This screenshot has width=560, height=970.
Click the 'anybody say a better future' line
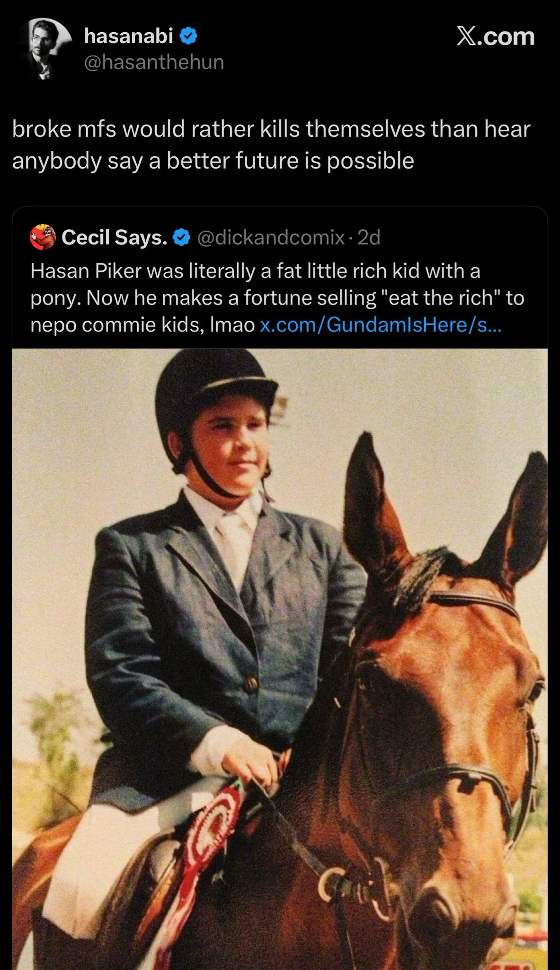coord(213,161)
